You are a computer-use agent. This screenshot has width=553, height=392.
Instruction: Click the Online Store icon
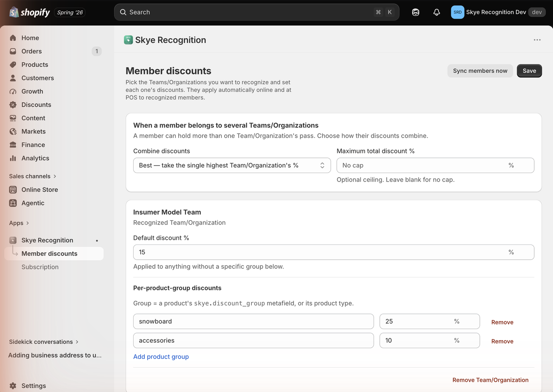click(x=13, y=190)
